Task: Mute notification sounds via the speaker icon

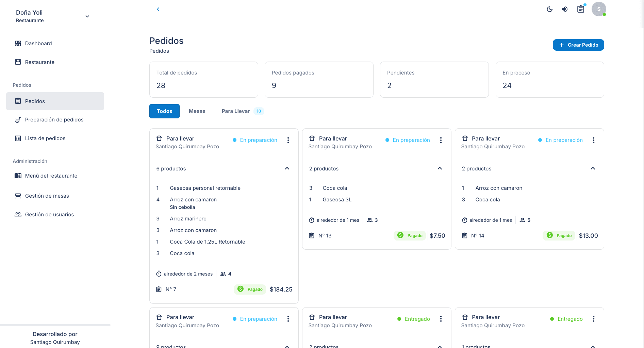Action: coord(565,9)
